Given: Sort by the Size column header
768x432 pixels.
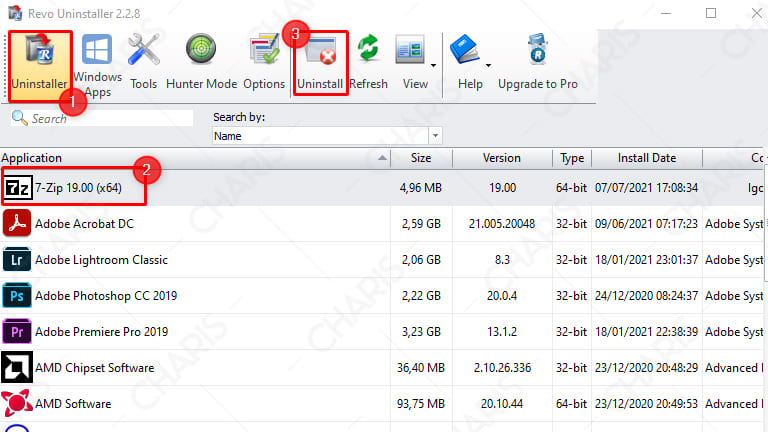Looking at the screenshot, I should click(421, 158).
